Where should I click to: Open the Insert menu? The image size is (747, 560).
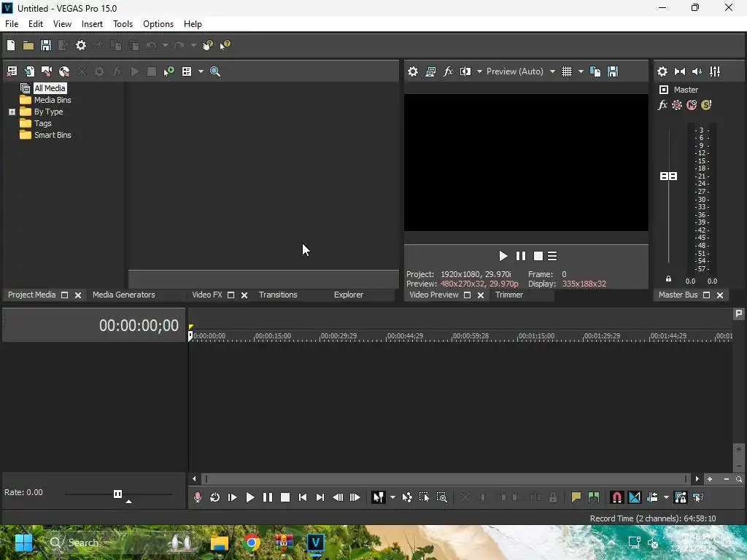pos(92,24)
